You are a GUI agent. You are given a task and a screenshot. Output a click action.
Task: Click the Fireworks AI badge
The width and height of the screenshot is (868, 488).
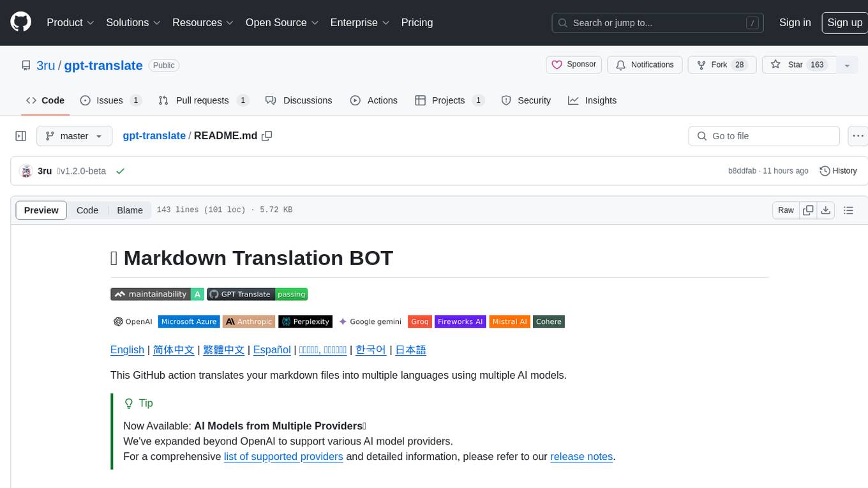[460, 321]
